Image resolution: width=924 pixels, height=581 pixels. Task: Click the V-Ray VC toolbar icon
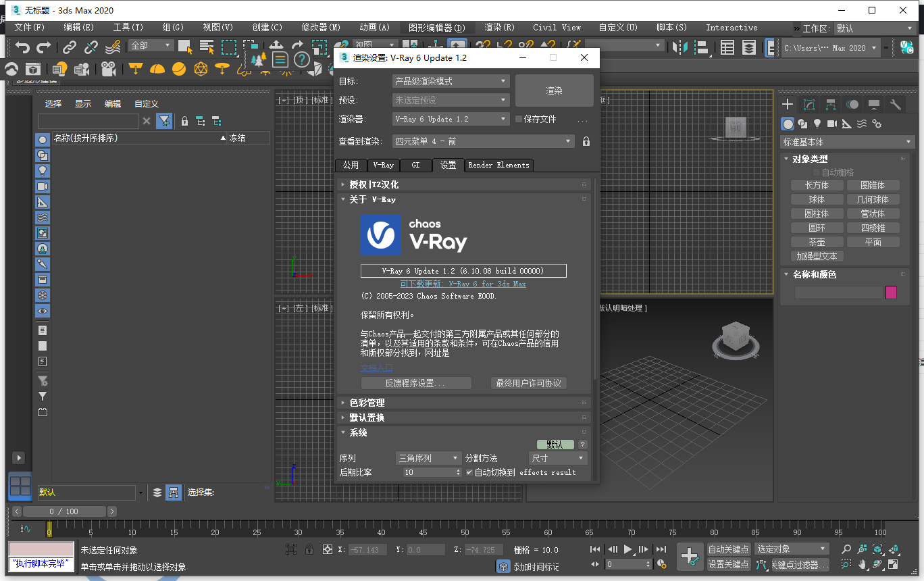[906, 47]
